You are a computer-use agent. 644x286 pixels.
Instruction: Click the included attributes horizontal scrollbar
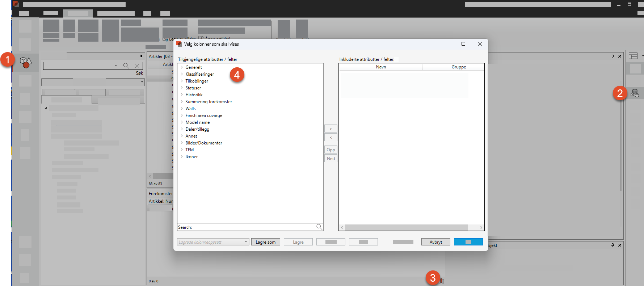406,227
